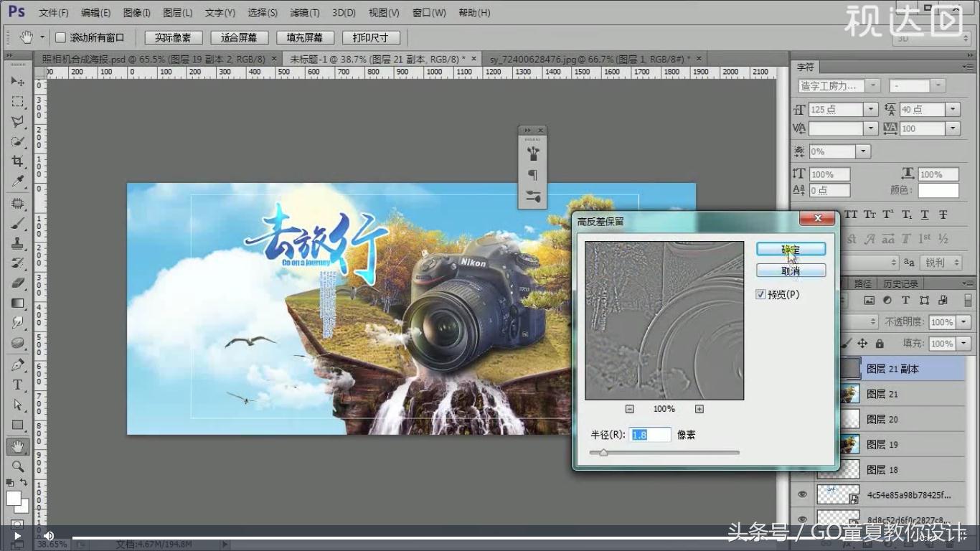The width and height of the screenshot is (980, 551).
Task: Open the 滤镜 menu
Action: (305, 12)
